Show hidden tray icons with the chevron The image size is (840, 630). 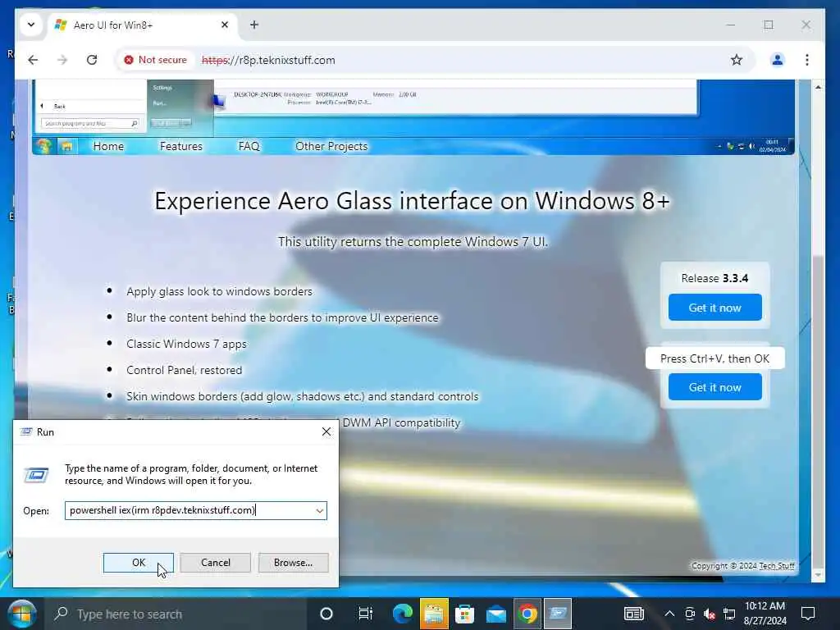pyautogui.click(x=669, y=614)
